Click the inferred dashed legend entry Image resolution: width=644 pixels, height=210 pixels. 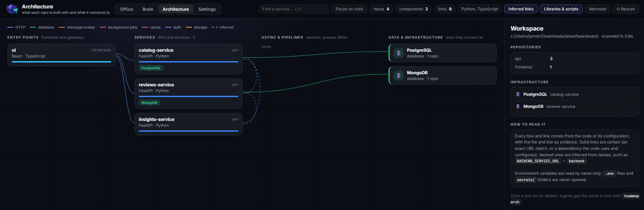(x=223, y=27)
